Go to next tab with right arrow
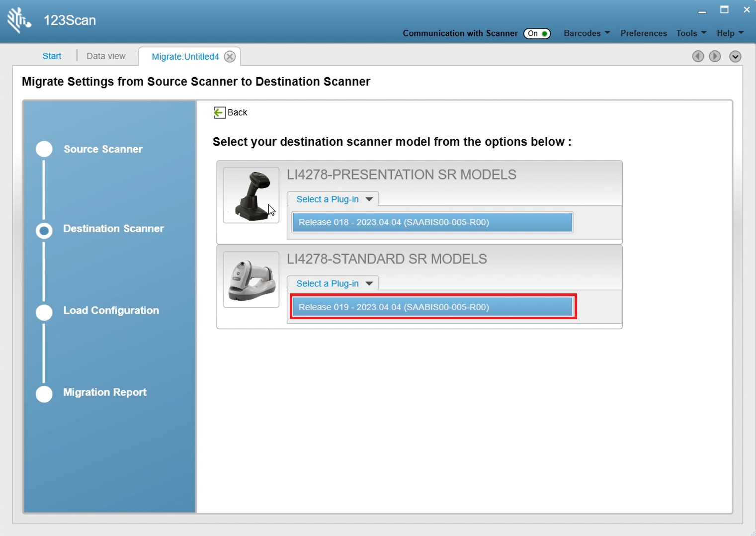 point(715,56)
